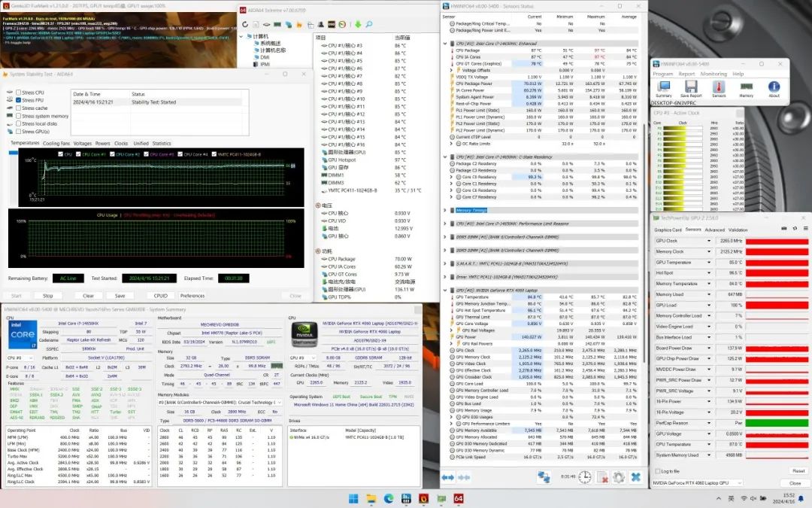Viewport: 812px width, 508px height.
Task: Open the GPU Temperature sensor dropdown in GPU-Z
Action: tap(709, 263)
